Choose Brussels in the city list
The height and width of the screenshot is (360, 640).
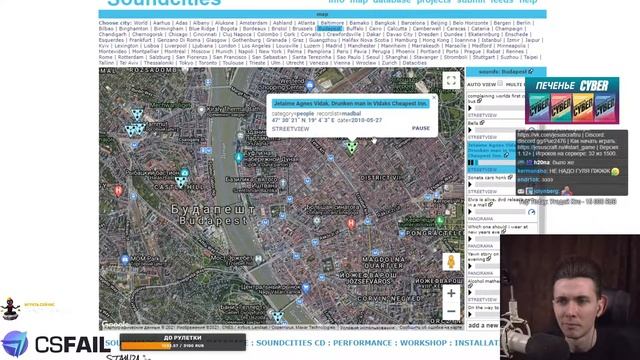[302, 29]
